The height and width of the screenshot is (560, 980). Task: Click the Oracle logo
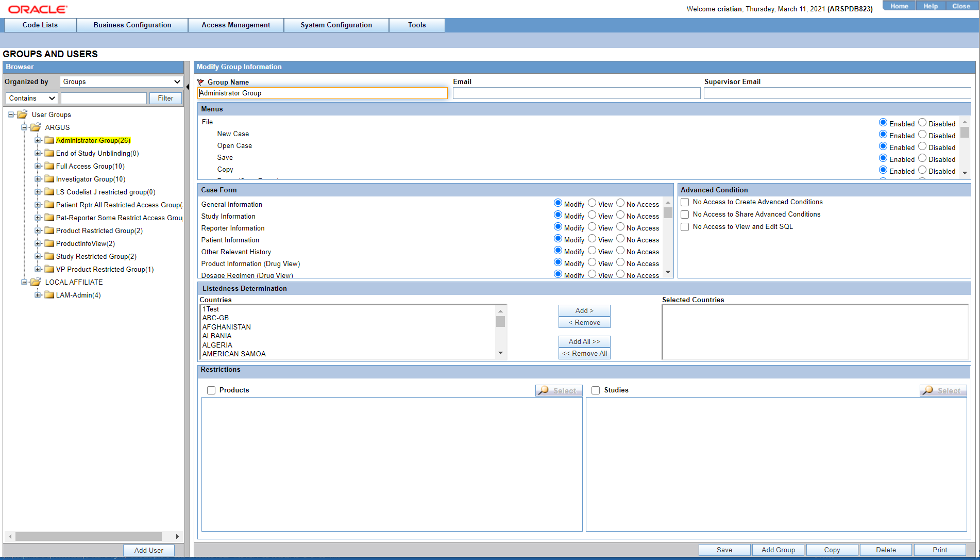(x=38, y=9)
